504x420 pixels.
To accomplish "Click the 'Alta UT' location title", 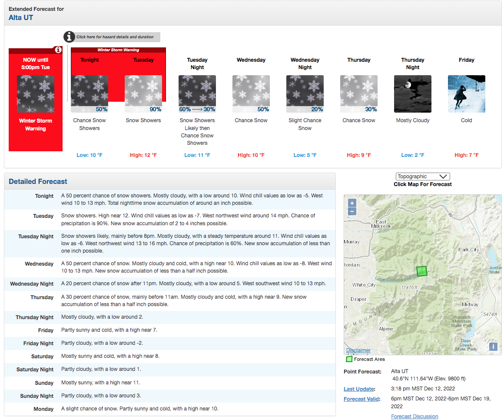I will pyautogui.click(x=21, y=18).
